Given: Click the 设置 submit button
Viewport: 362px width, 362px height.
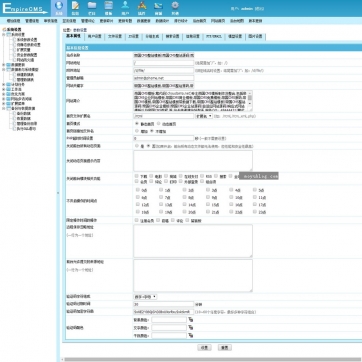Looking at the screenshot, I should 204,347.
